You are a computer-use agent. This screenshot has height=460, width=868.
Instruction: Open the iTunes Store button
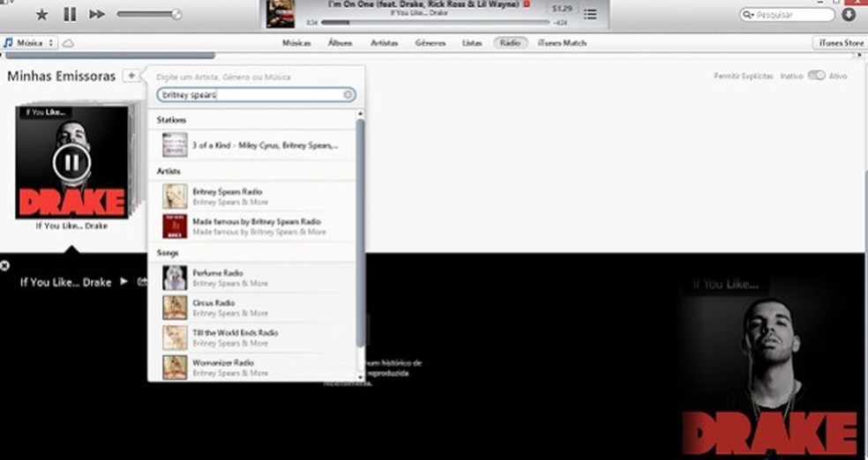point(841,43)
